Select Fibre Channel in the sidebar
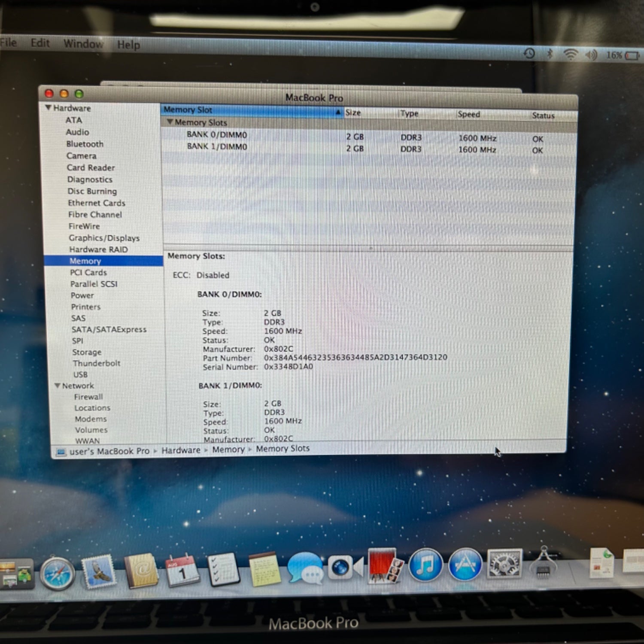 coord(95,215)
